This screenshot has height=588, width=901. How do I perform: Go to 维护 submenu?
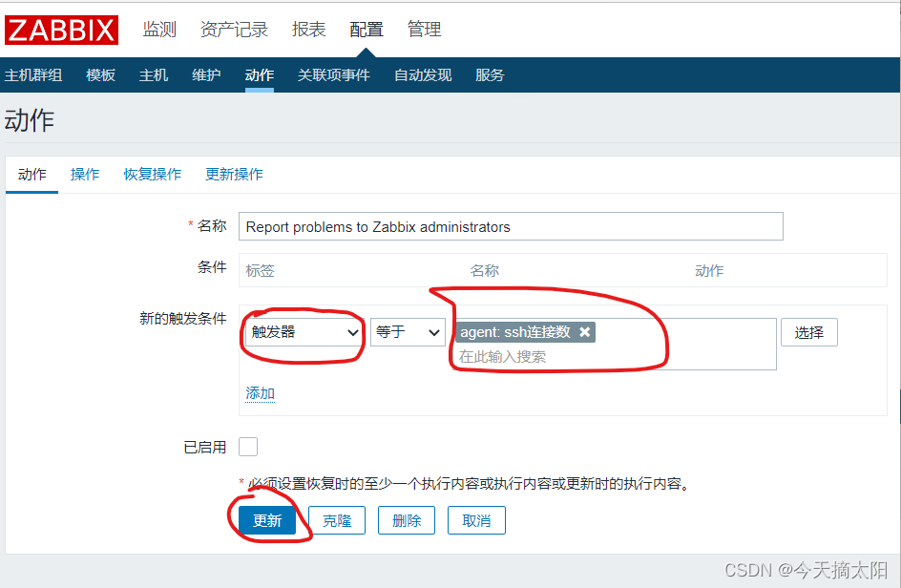click(x=206, y=75)
